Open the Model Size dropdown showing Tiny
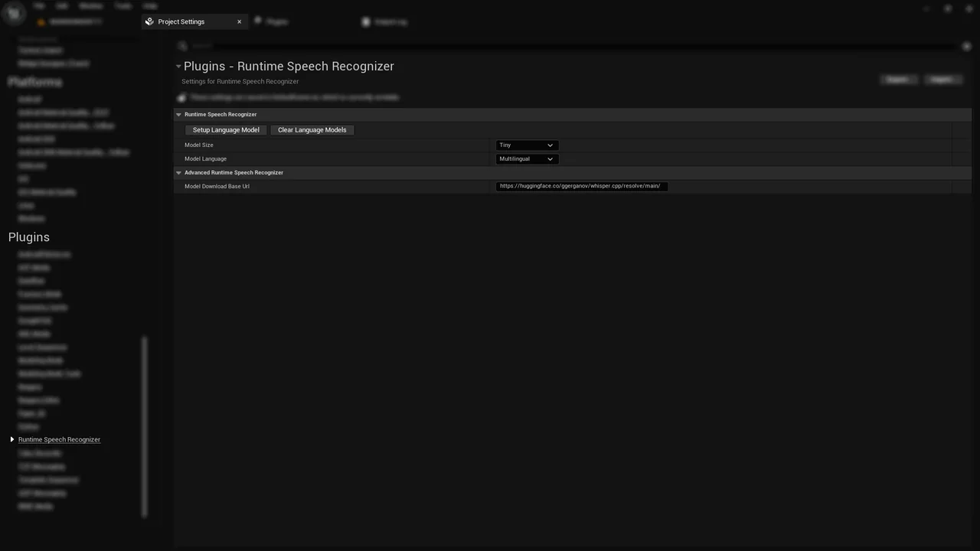Viewport: 980px width, 551px height. (x=526, y=145)
